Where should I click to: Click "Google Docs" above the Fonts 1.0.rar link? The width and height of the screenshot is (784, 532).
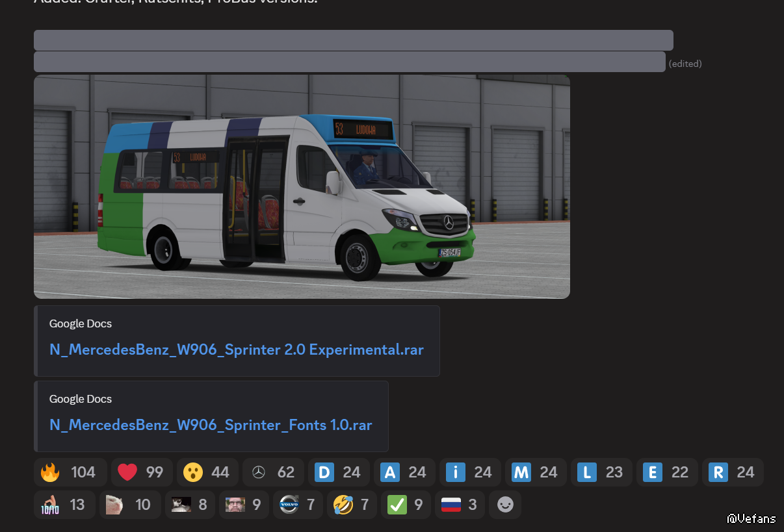81,399
